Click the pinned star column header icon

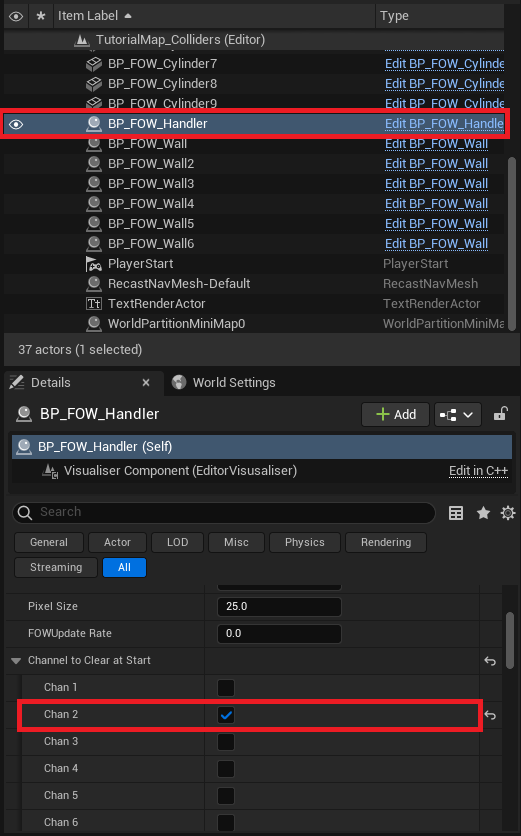tap(41, 16)
